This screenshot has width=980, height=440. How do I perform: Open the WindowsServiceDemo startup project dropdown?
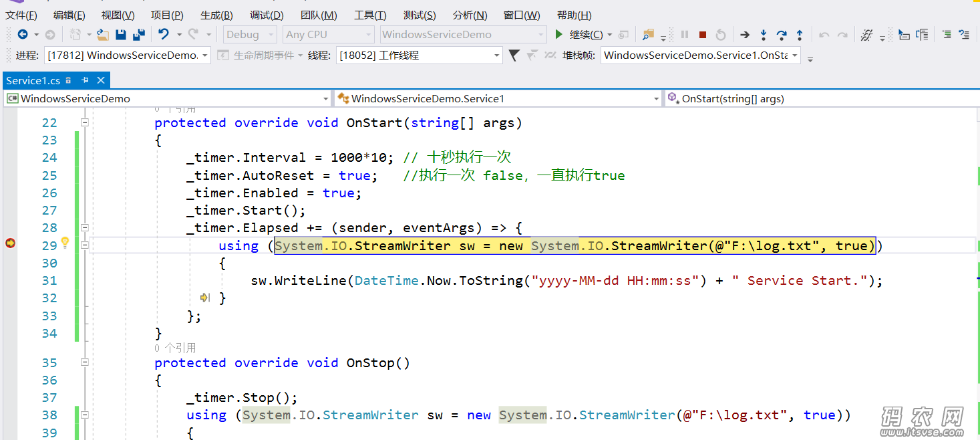tap(463, 34)
